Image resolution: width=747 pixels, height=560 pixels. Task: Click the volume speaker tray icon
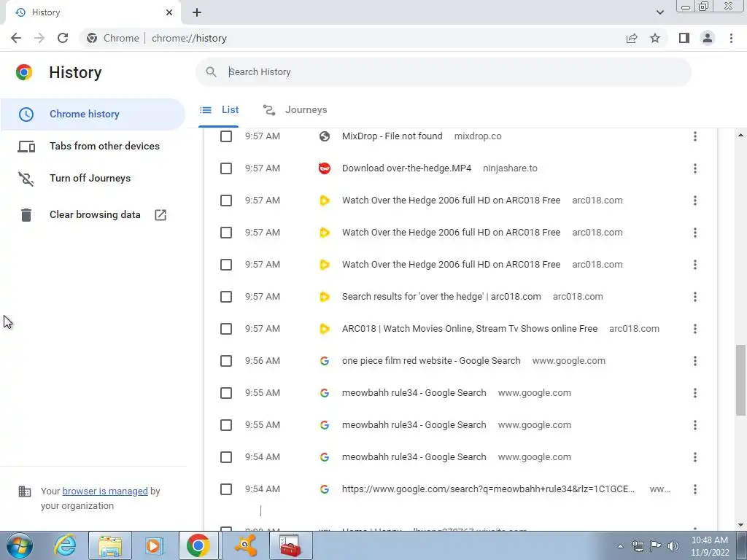click(x=673, y=546)
